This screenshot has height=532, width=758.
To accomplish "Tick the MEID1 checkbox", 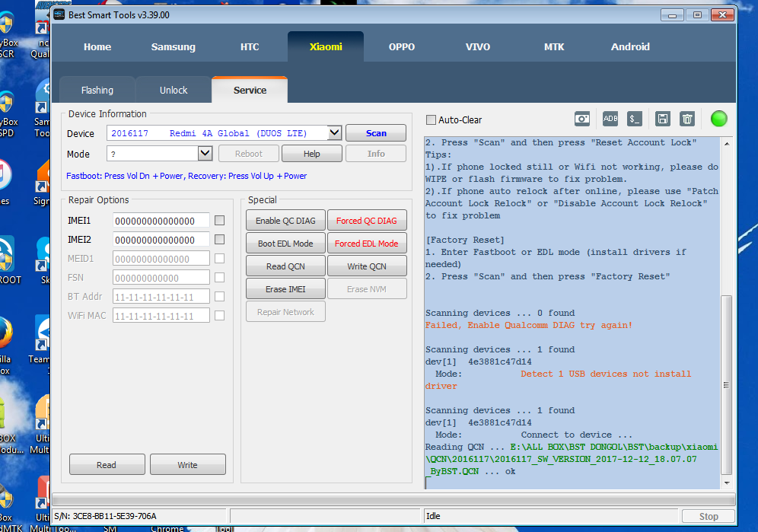I will click(219, 259).
